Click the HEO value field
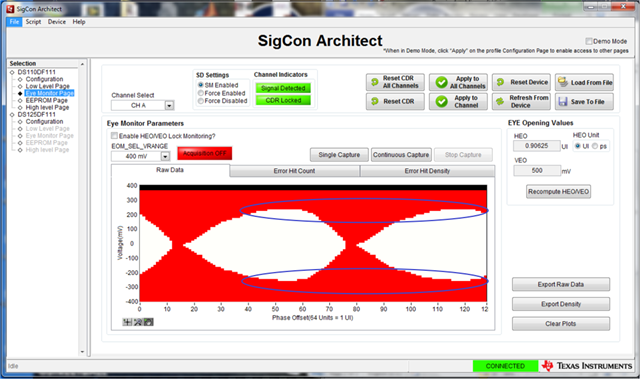This screenshot has width=640, height=379. pos(537,146)
